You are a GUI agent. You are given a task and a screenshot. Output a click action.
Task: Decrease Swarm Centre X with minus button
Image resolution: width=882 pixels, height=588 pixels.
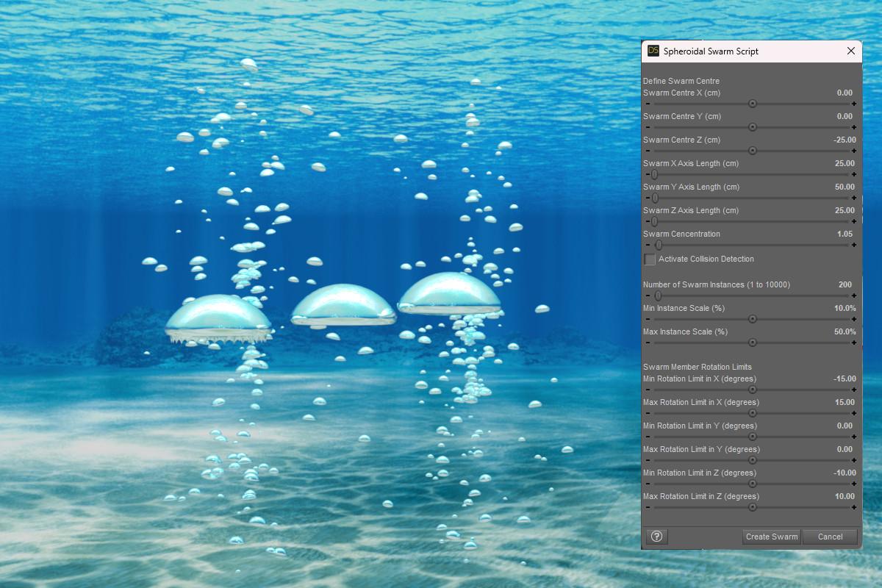[x=648, y=104]
